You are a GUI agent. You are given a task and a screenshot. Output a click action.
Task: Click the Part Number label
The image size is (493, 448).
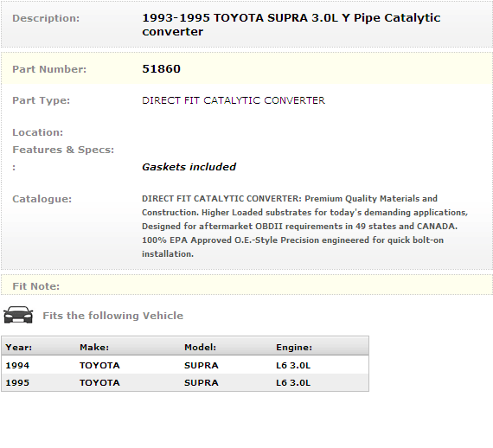click(x=49, y=69)
